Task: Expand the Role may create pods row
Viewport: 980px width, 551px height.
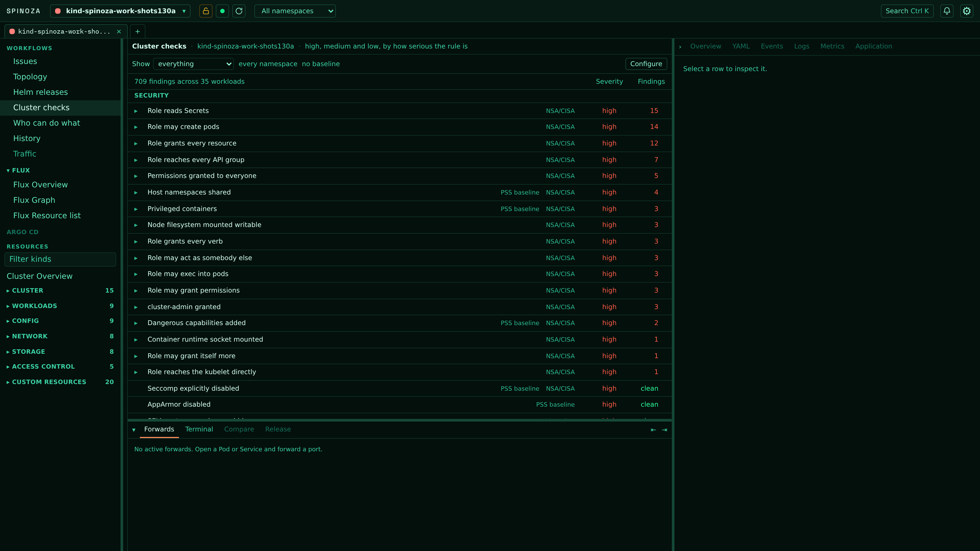Action: pos(136,127)
